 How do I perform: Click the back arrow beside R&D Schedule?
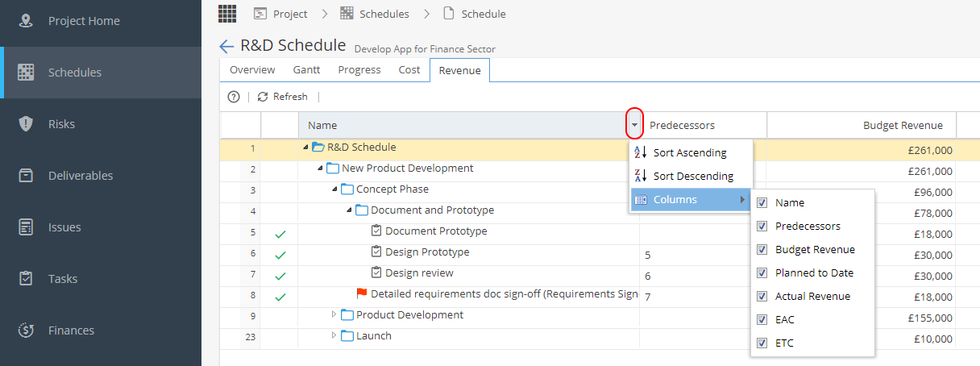pyautogui.click(x=226, y=47)
